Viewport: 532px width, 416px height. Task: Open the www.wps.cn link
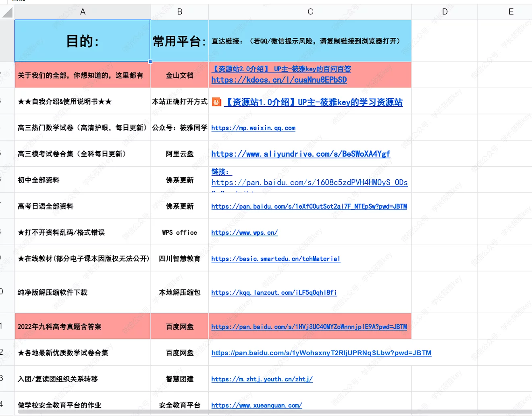point(244,233)
